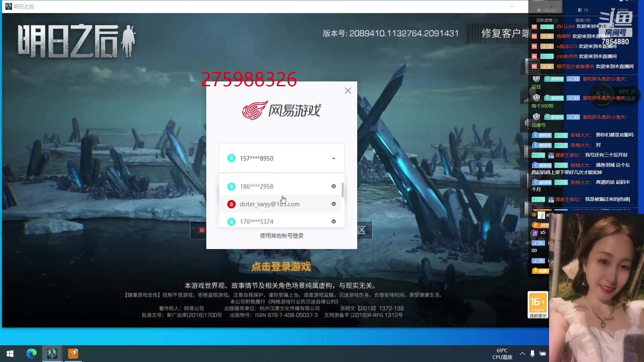Click the phone icon beside 186****2958
Image resolution: width=644 pixels, height=362 pixels.
231,186
